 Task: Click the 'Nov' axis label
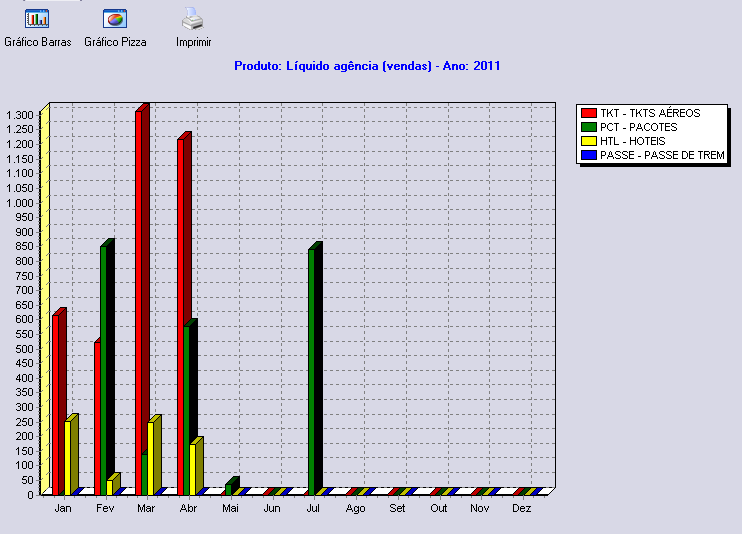tap(480, 508)
